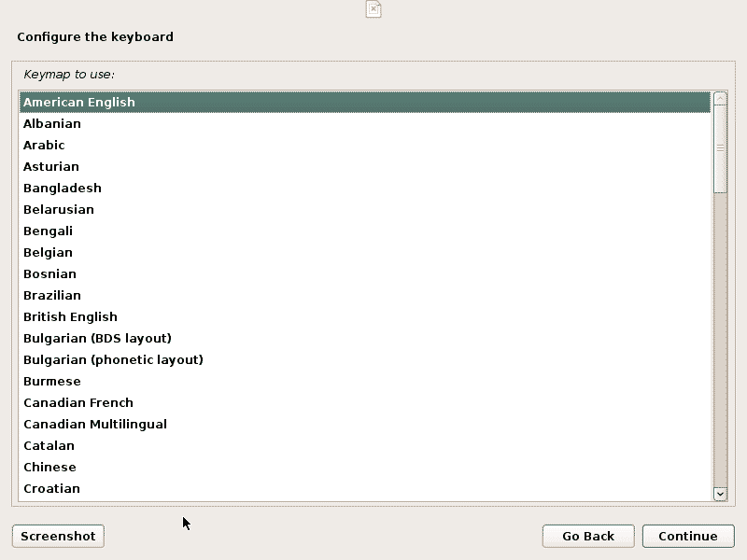This screenshot has width=747, height=560.
Task: Select Bulgarian (phonetic layout)
Action: [113, 360]
